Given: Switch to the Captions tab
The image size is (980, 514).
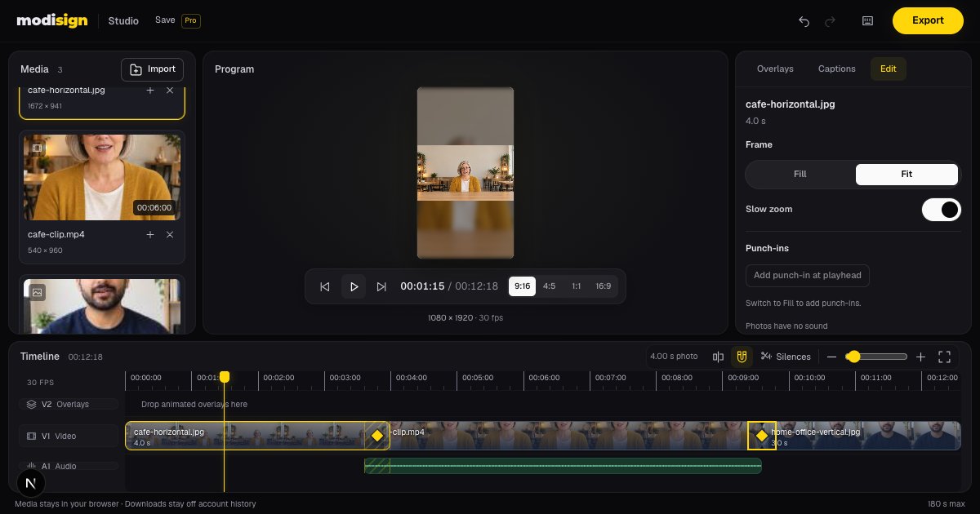Looking at the screenshot, I should [837, 69].
